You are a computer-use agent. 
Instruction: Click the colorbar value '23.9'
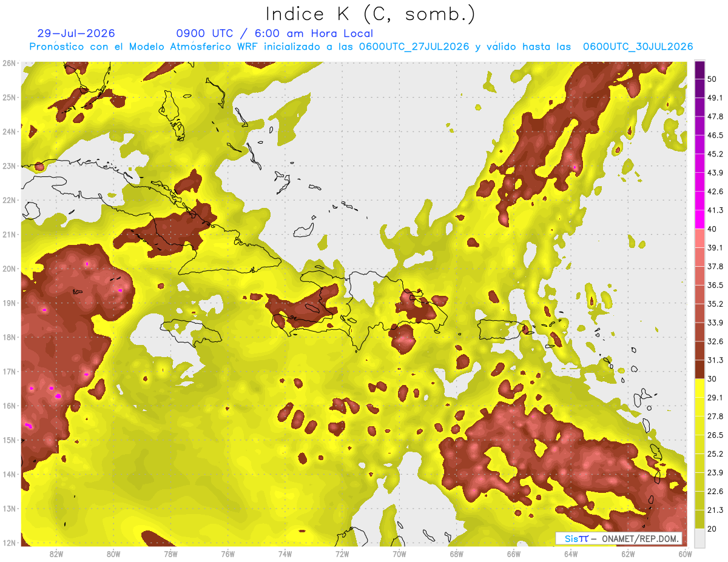coord(715,472)
